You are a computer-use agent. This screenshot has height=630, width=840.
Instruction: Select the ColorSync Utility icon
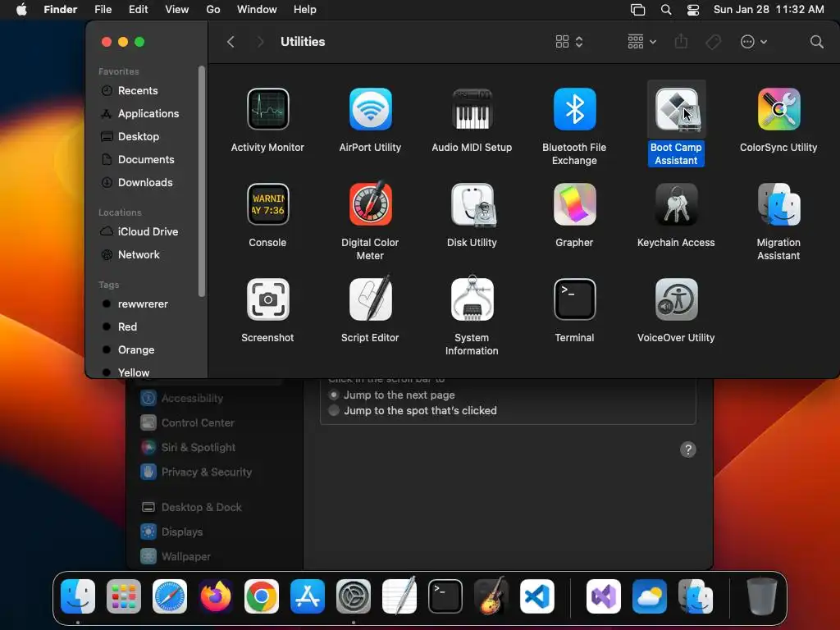778,109
